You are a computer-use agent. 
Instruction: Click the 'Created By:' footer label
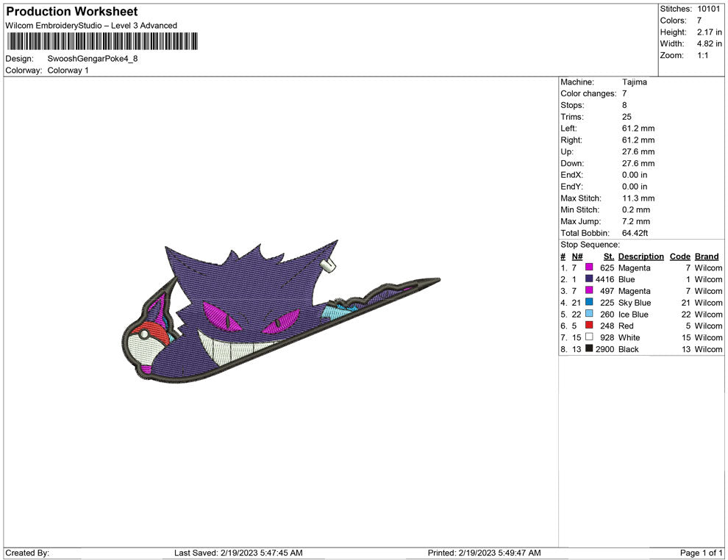[27, 553]
